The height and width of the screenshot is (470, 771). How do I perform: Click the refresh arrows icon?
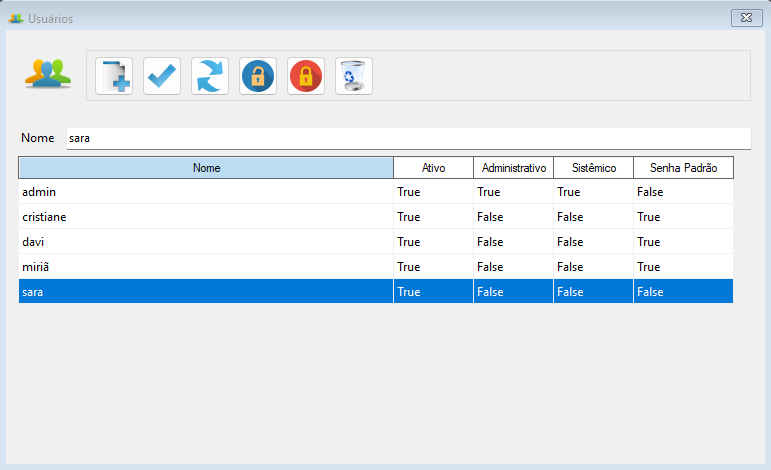click(x=210, y=76)
